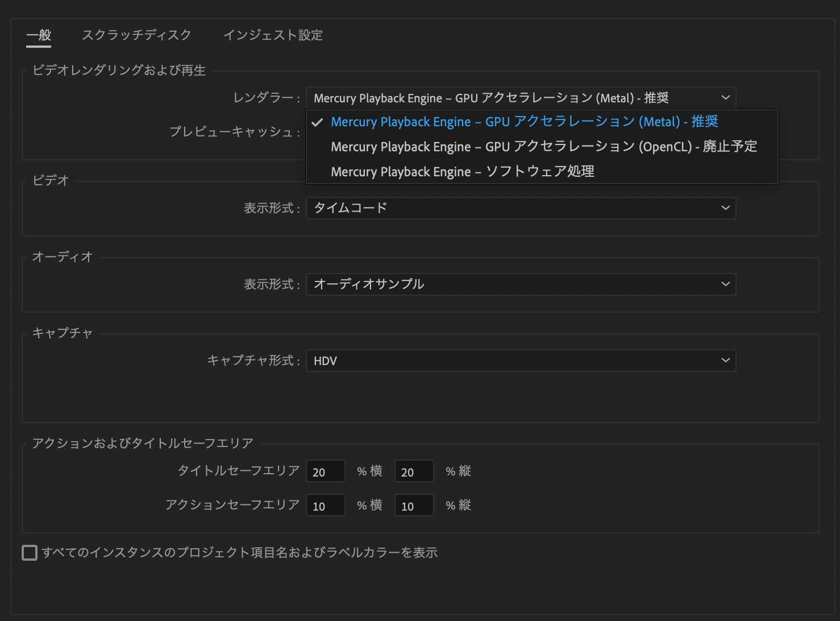This screenshot has height=621, width=840.
Task: Click the アクションセーフエリア label
Action: click(x=232, y=505)
